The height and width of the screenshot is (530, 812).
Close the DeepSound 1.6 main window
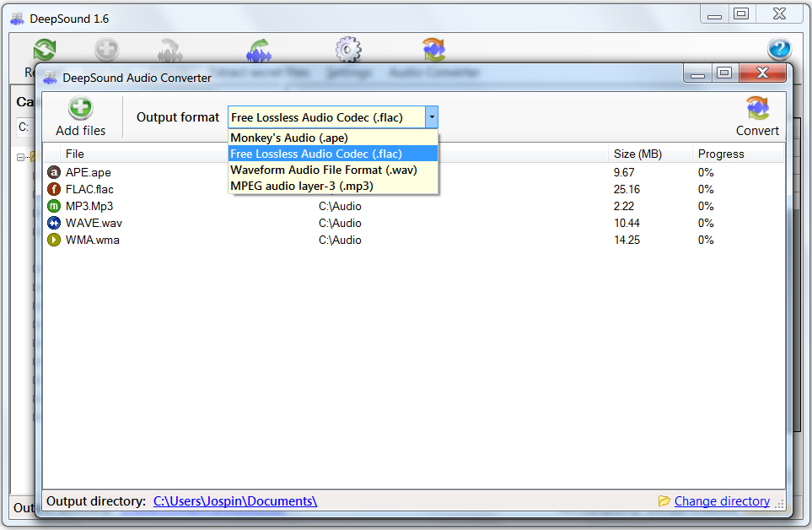pos(779,14)
